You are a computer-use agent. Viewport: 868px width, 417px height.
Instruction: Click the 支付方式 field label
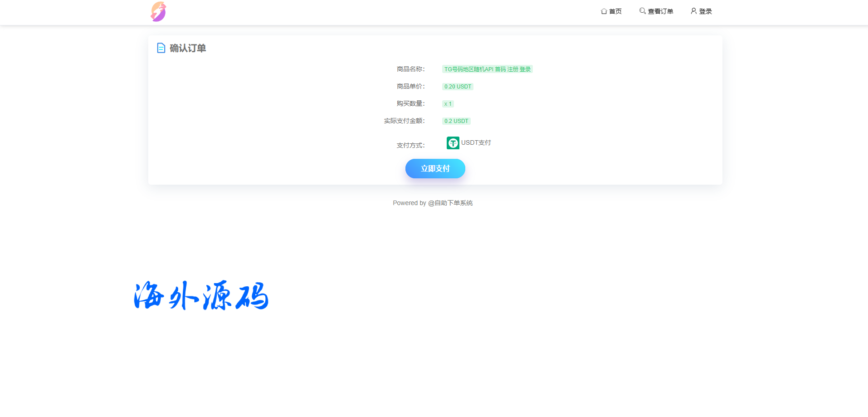pos(410,145)
